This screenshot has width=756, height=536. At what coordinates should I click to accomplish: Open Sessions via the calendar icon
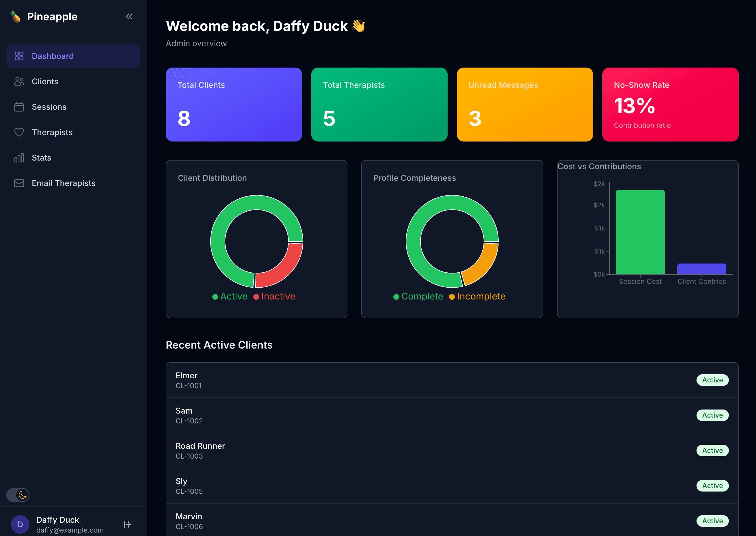(x=19, y=107)
